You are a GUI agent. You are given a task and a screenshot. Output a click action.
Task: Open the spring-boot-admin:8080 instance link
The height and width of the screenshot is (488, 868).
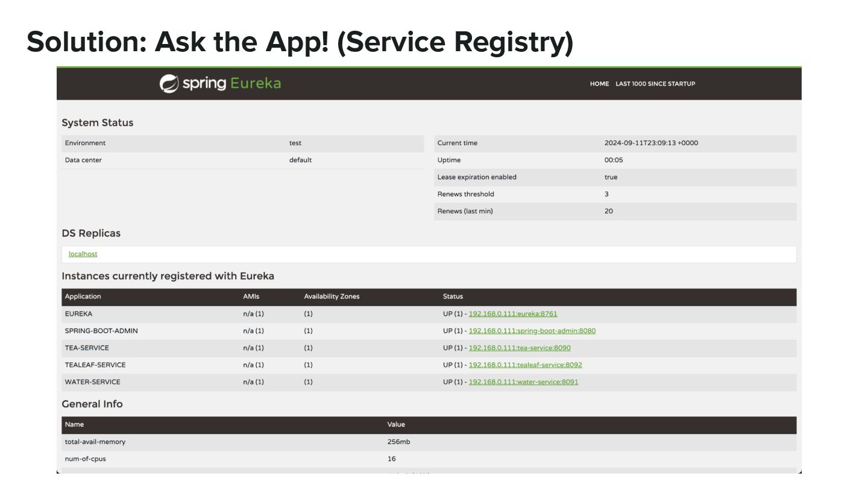(x=532, y=331)
